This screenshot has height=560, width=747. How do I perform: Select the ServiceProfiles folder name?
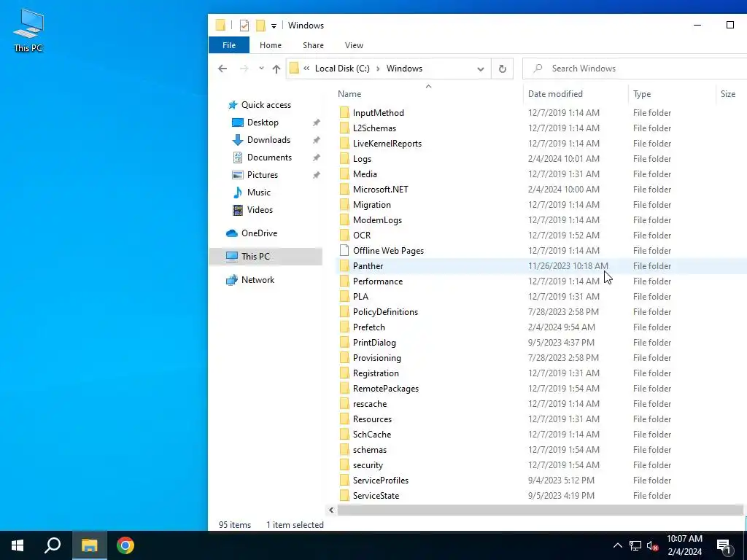coord(381,481)
